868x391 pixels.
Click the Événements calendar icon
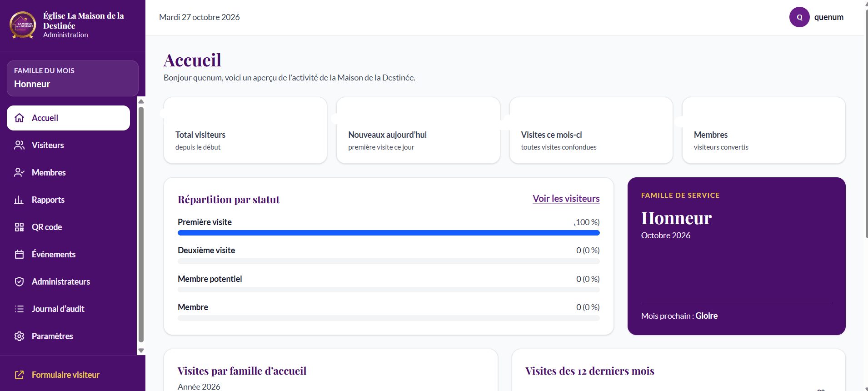coord(19,255)
